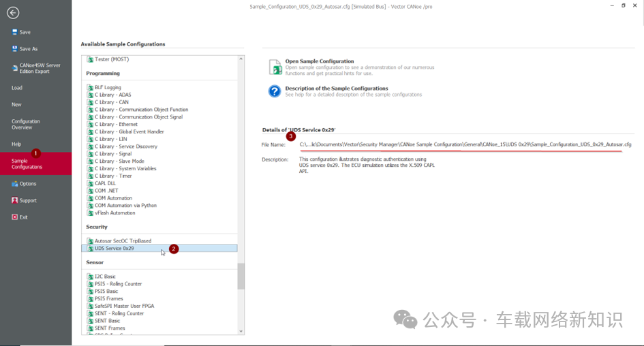This screenshot has width=644, height=346.
Task: Click Save As in the sidebar
Action: pyautogui.click(x=29, y=49)
